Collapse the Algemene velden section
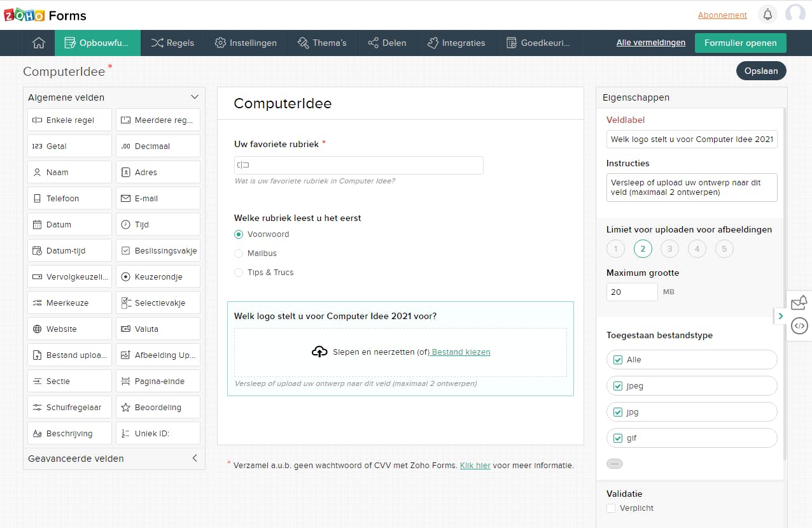812x528 pixels. tap(195, 97)
